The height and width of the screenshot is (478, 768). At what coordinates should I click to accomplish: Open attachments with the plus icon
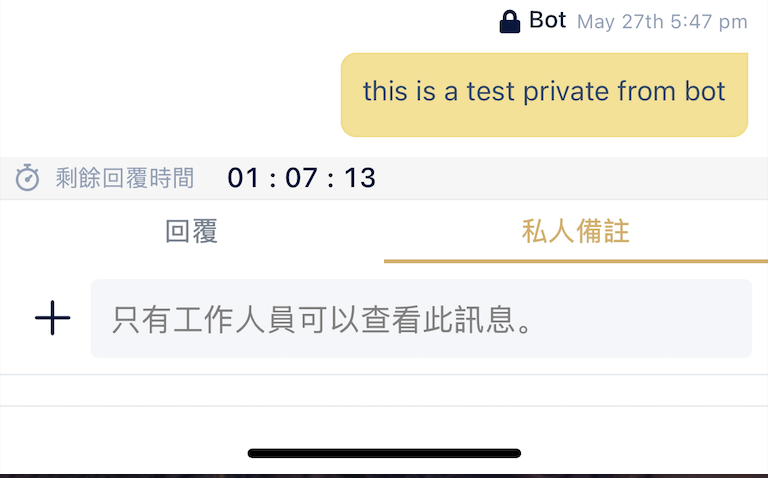click(53, 319)
